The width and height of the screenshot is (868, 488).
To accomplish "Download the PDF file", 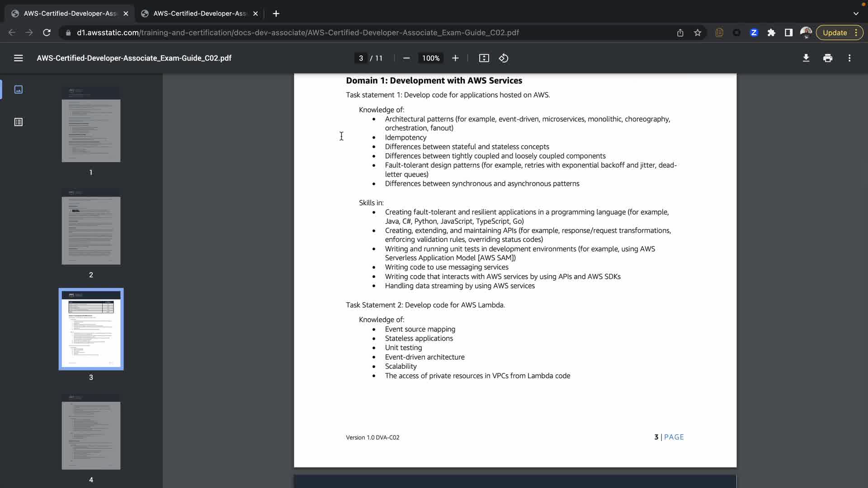I will pyautogui.click(x=806, y=58).
